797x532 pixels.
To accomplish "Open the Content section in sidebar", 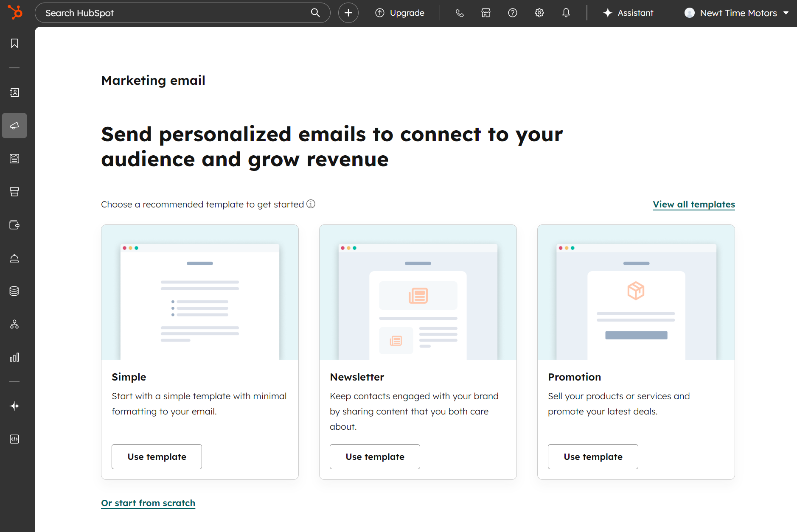I will coord(14,159).
